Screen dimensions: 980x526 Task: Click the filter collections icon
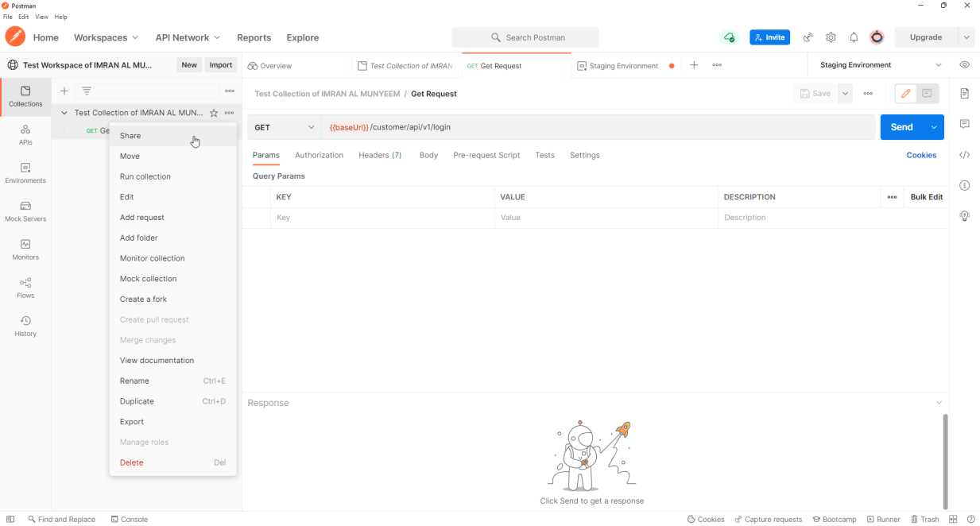tap(87, 91)
